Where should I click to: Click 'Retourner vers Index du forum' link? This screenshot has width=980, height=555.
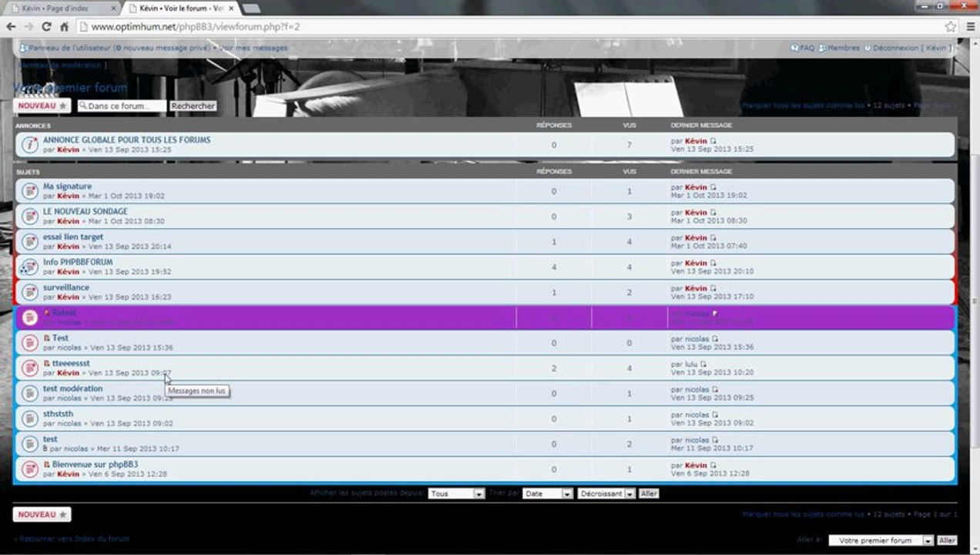tap(73, 539)
